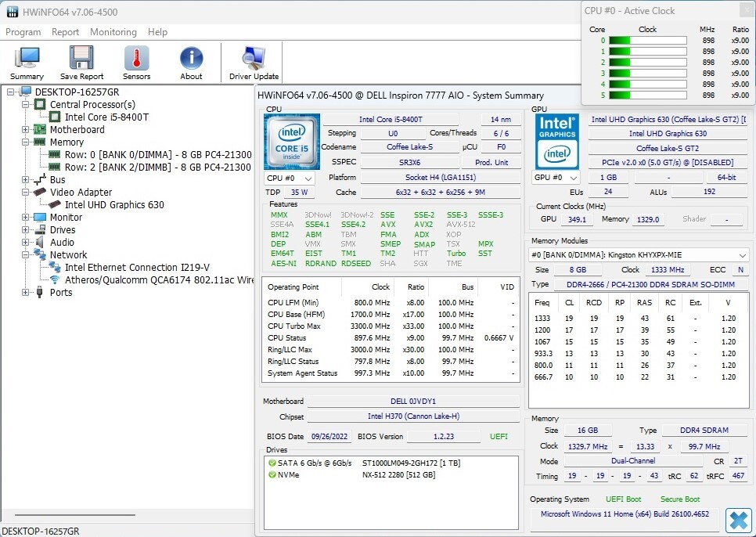Expand the Drives node
Viewport: 756px width, 537px height.
click(26, 230)
